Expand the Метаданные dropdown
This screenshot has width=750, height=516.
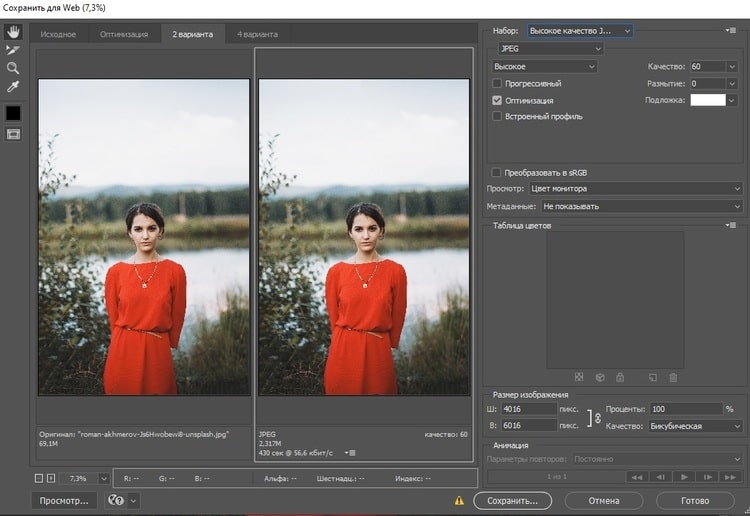(640, 206)
